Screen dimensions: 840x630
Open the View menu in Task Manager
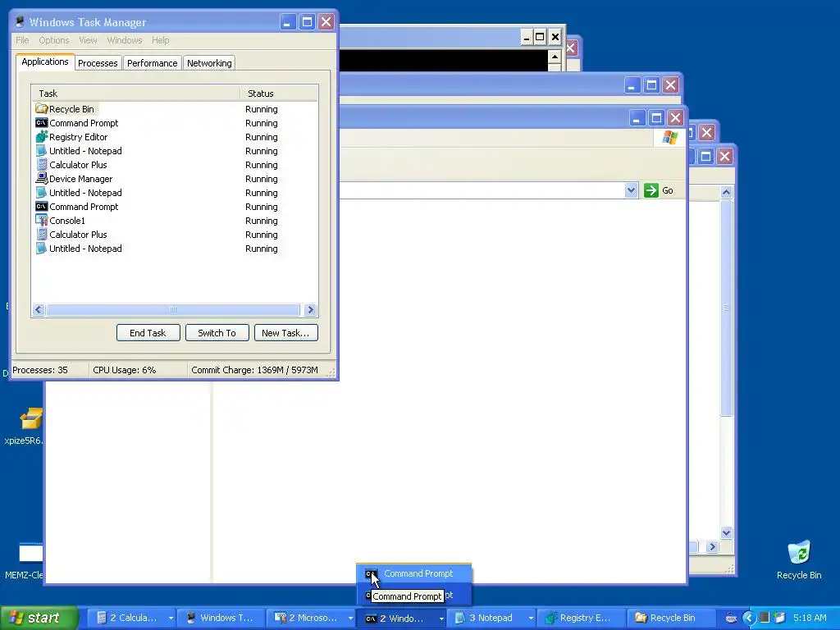click(88, 40)
